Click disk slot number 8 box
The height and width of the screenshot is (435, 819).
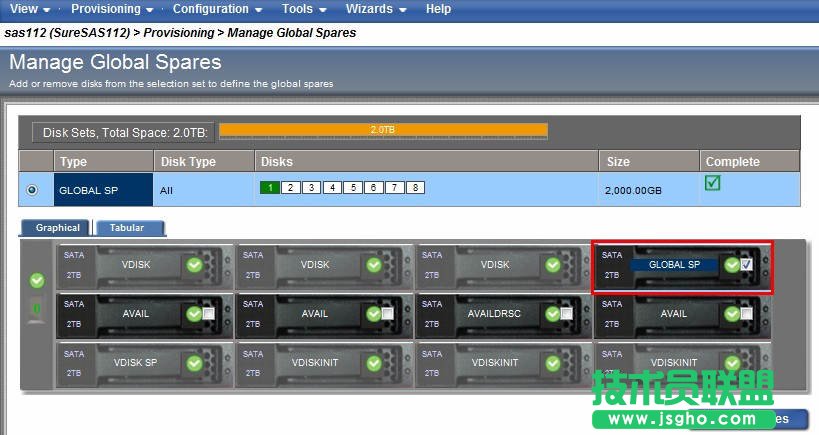[x=415, y=187]
